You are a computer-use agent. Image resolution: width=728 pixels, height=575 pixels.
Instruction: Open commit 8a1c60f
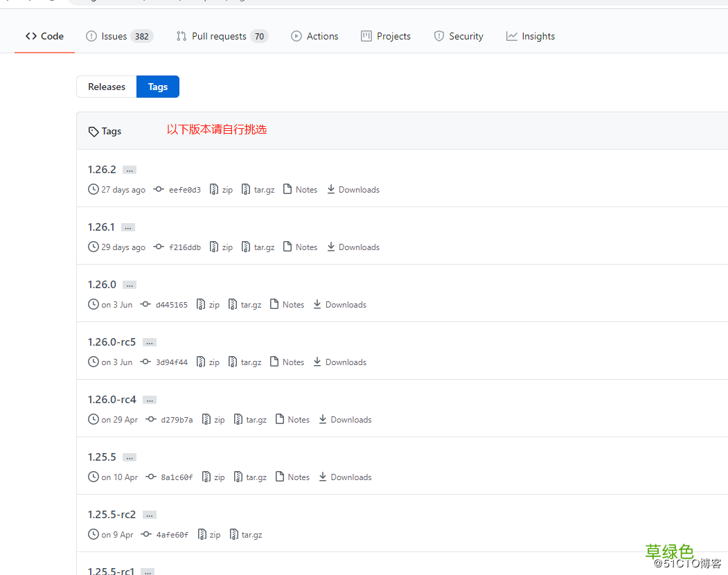coord(177,478)
